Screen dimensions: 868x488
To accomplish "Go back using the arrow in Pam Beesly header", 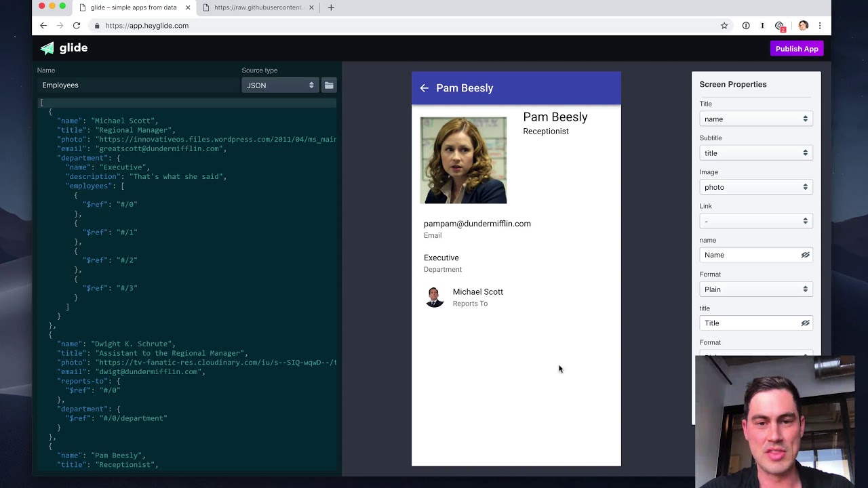I will pos(424,88).
